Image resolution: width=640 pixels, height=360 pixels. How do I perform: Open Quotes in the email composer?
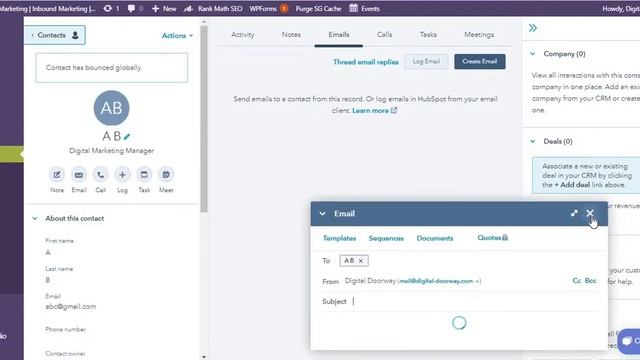(492, 238)
